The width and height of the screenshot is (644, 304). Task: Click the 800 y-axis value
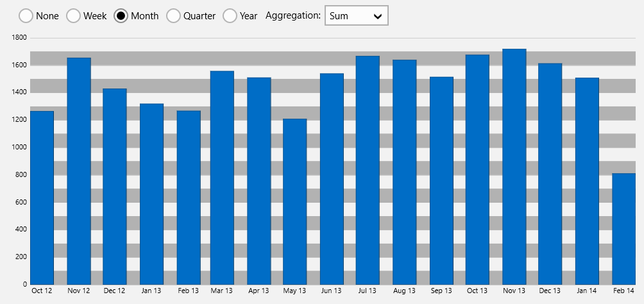coord(21,174)
